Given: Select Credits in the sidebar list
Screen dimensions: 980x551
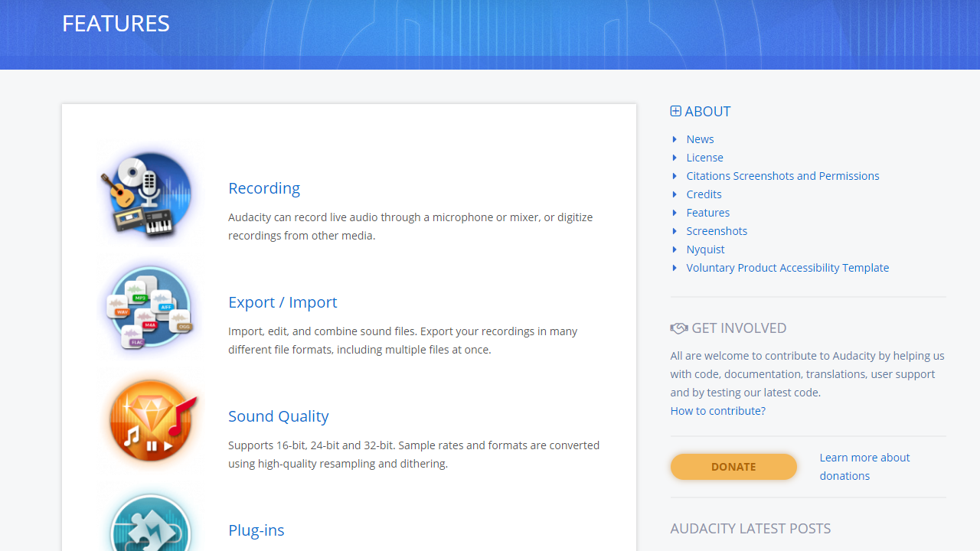Looking at the screenshot, I should (704, 194).
